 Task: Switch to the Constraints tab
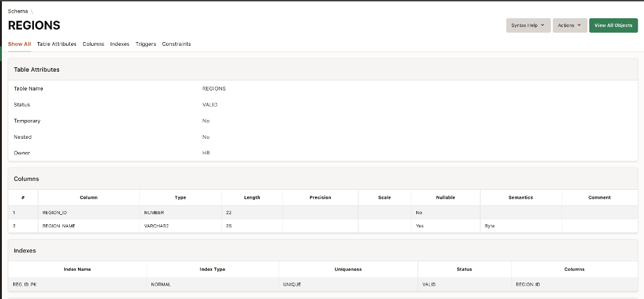176,44
